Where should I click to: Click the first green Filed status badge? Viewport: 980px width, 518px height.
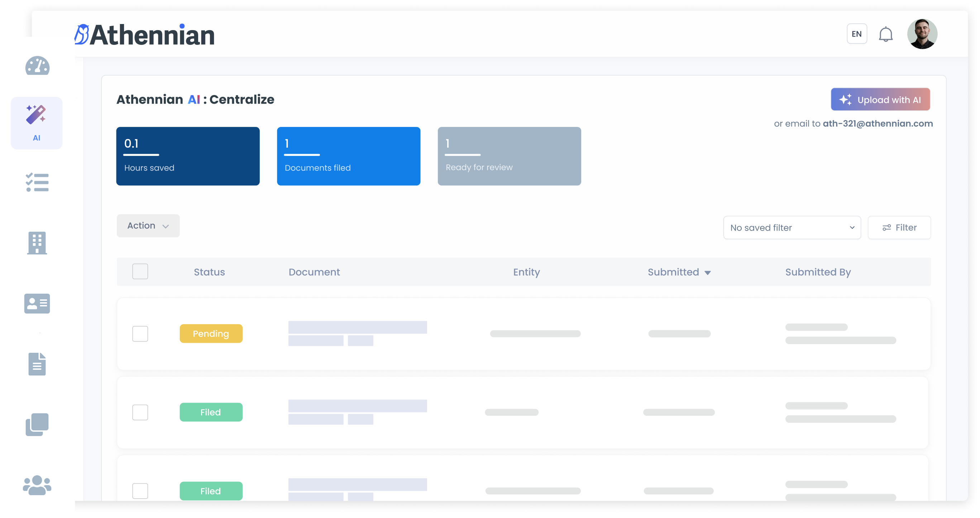(x=211, y=412)
